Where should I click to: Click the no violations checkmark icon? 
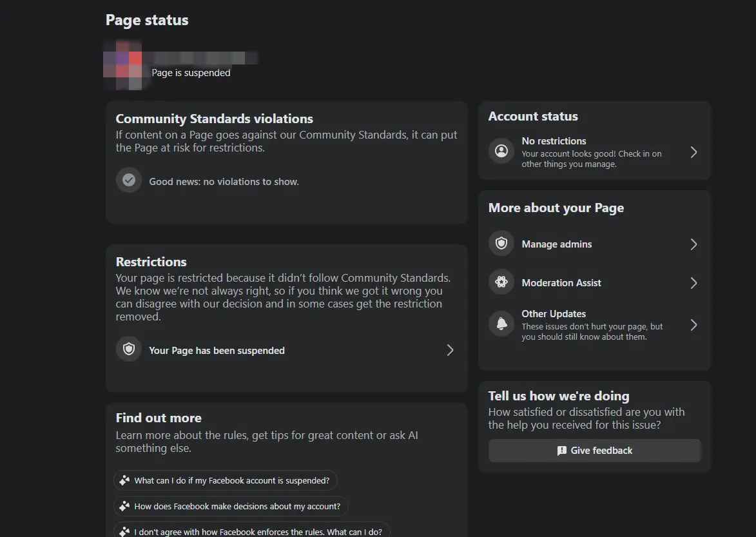pos(129,181)
